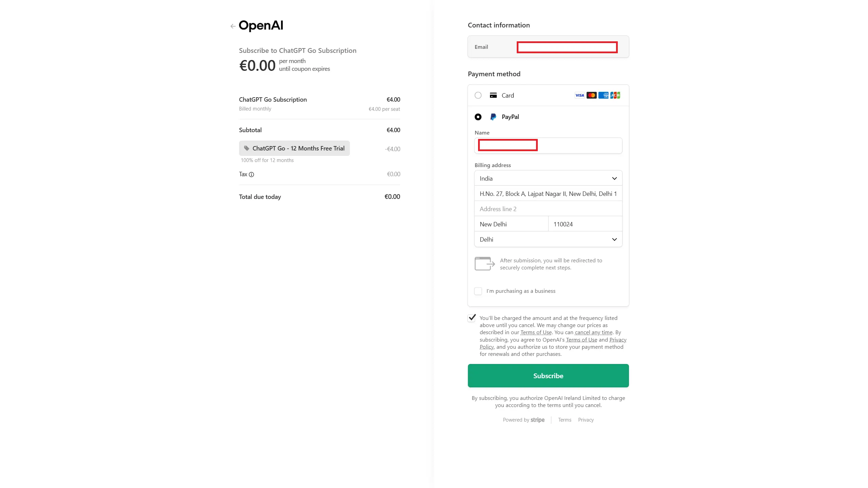Open the Stripe Terms footer link
The width and height of the screenshot is (868, 488).
565,420
